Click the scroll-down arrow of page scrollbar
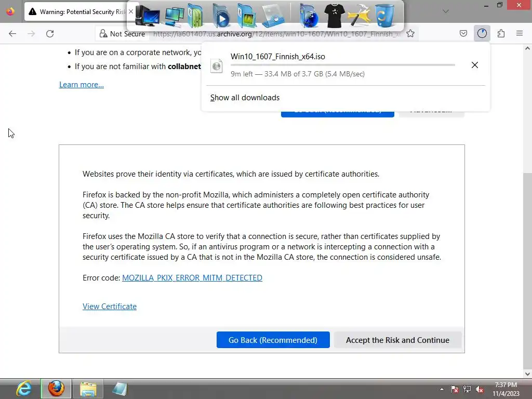Image resolution: width=532 pixels, height=399 pixels. [527, 374]
